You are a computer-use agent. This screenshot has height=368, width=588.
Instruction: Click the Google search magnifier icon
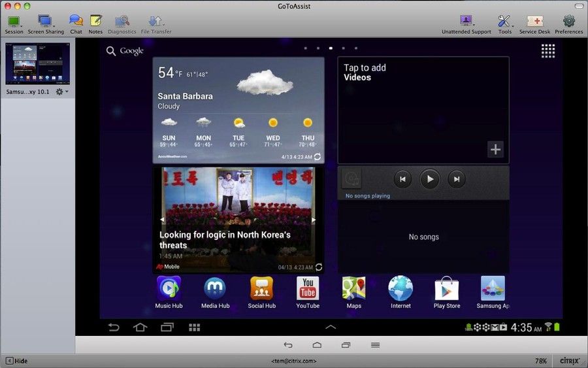click(110, 51)
